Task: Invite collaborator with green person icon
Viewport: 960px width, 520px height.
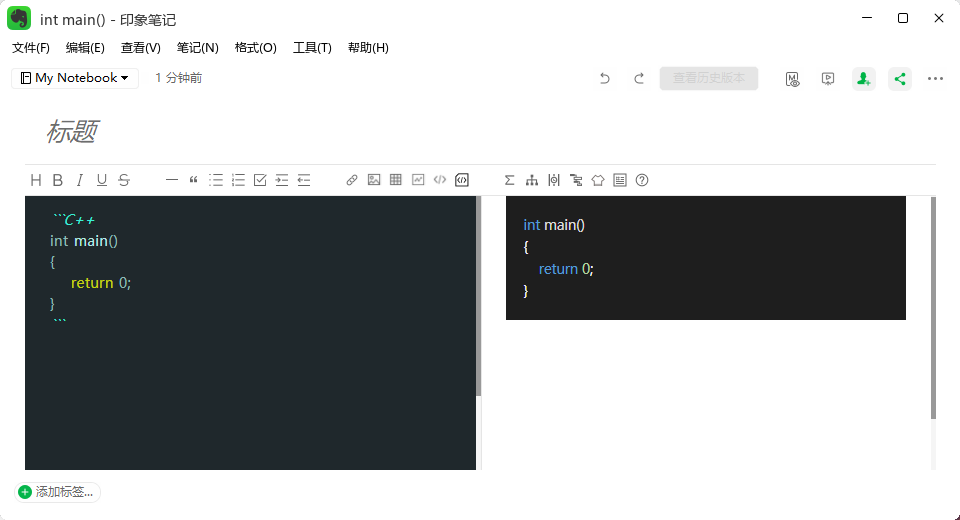Action: [x=864, y=79]
